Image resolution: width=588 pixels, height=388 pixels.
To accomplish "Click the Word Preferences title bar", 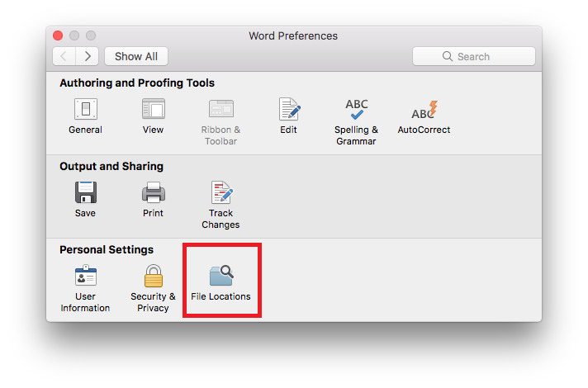I will click(x=293, y=35).
